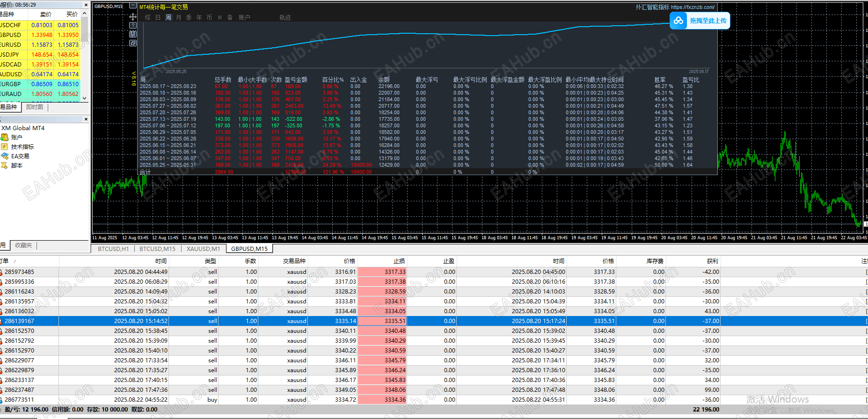Select the EURUSD symbol row
Image resolution: width=868 pixels, height=419 pixels.
click(40, 45)
